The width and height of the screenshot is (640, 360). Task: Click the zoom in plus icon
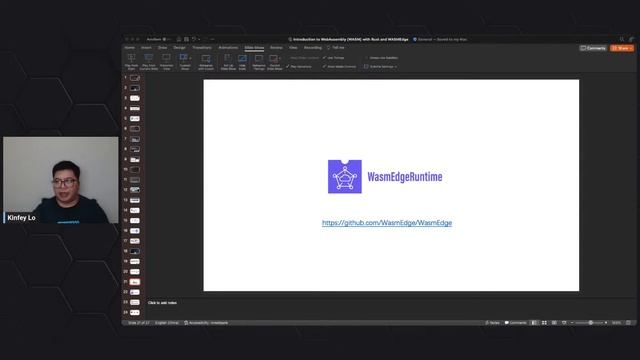click(606, 323)
